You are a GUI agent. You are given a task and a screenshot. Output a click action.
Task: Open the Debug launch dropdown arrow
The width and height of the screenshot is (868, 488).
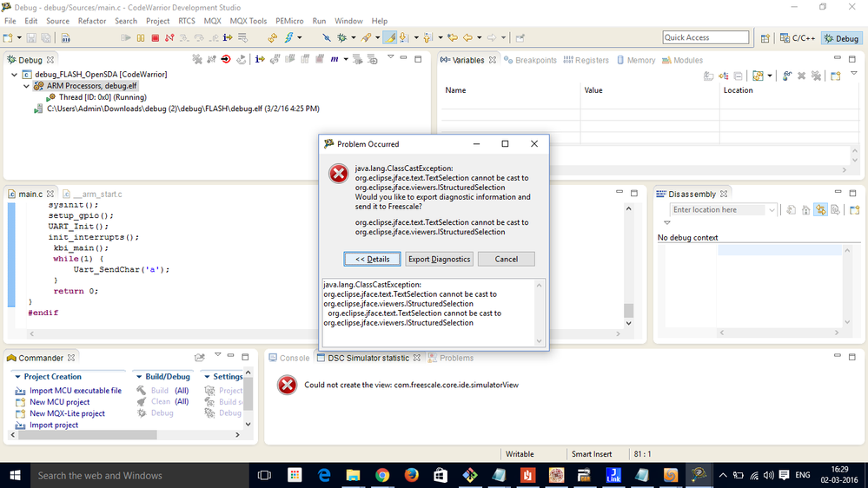[x=353, y=37]
